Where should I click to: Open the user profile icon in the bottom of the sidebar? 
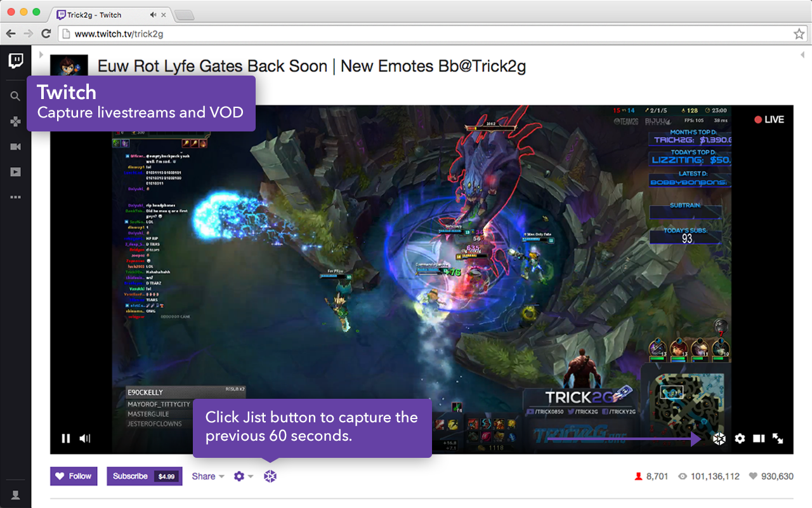(x=15, y=495)
